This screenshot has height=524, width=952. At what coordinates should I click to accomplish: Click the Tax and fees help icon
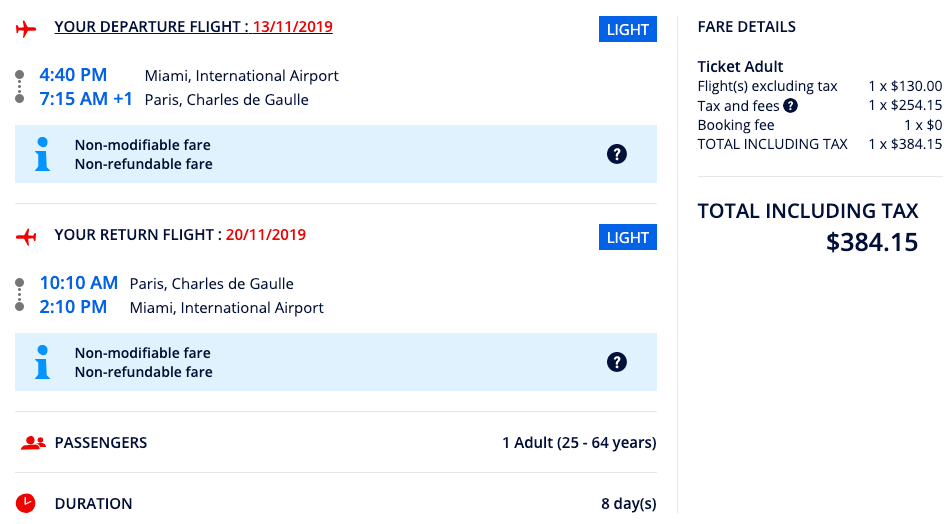pos(790,105)
